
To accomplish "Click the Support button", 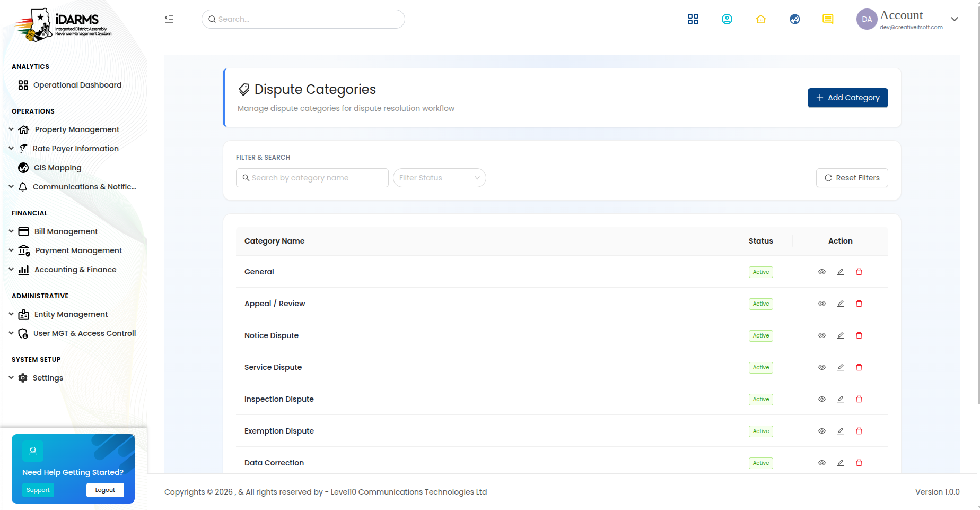I will point(38,490).
